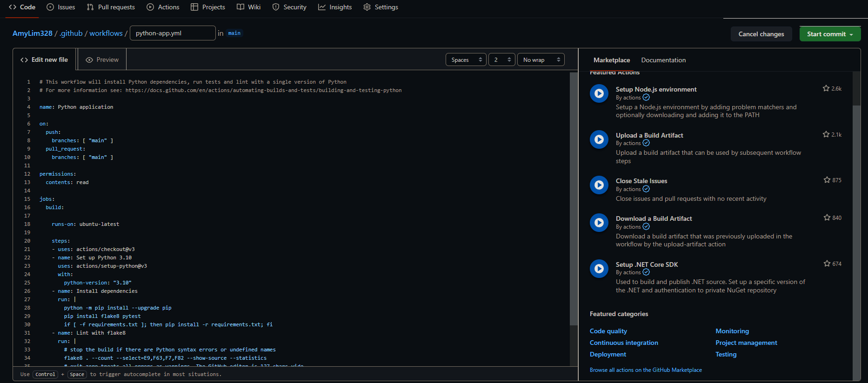
Task: Open the Projects tab
Action: tap(208, 7)
